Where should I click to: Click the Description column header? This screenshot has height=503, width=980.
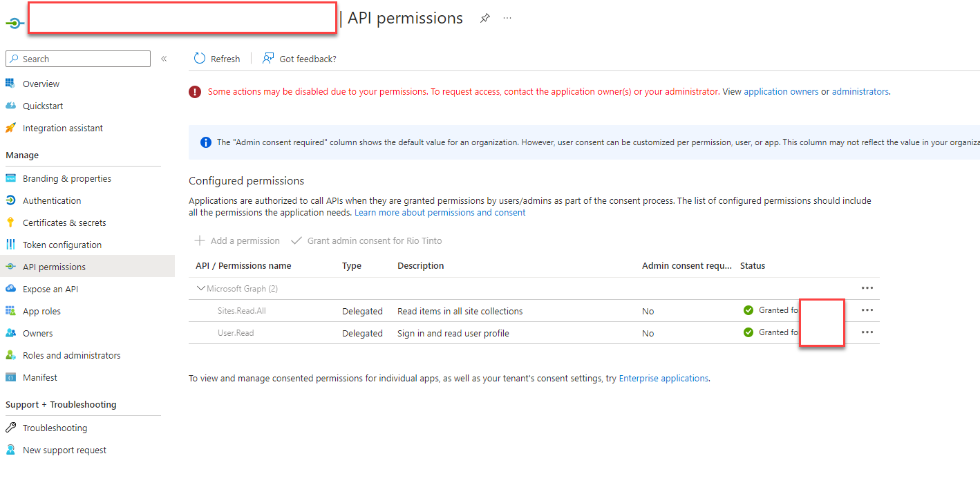[421, 265]
